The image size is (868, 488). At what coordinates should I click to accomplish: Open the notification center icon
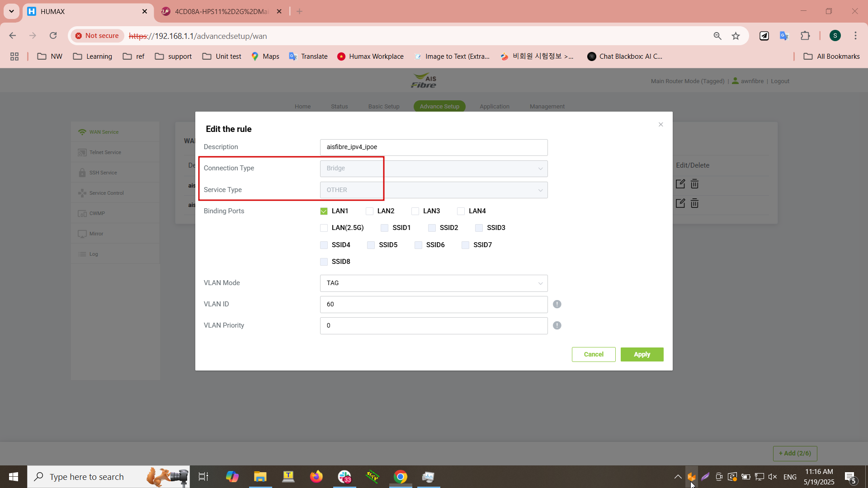[850, 477]
